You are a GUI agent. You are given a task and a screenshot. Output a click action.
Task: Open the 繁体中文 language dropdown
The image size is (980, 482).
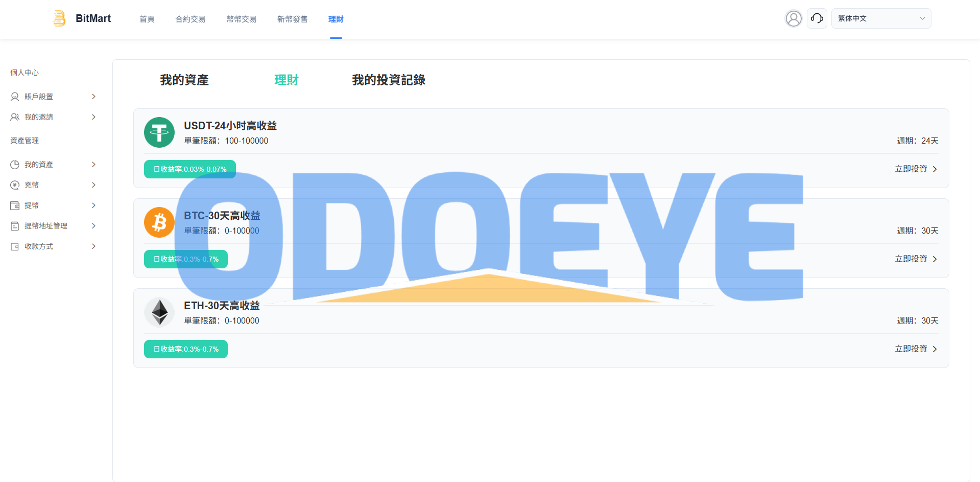pyautogui.click(x=881, y=18)
